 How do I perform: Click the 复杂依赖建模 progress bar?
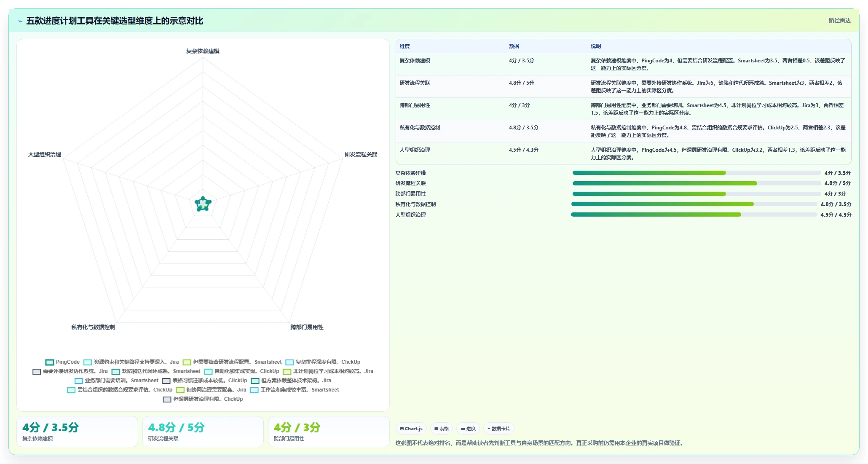click(x=697, y=173)
